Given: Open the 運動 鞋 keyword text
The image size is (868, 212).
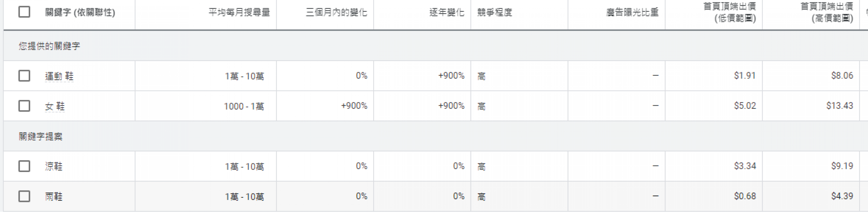Looking at the screenshot, I should click(59, 76).
